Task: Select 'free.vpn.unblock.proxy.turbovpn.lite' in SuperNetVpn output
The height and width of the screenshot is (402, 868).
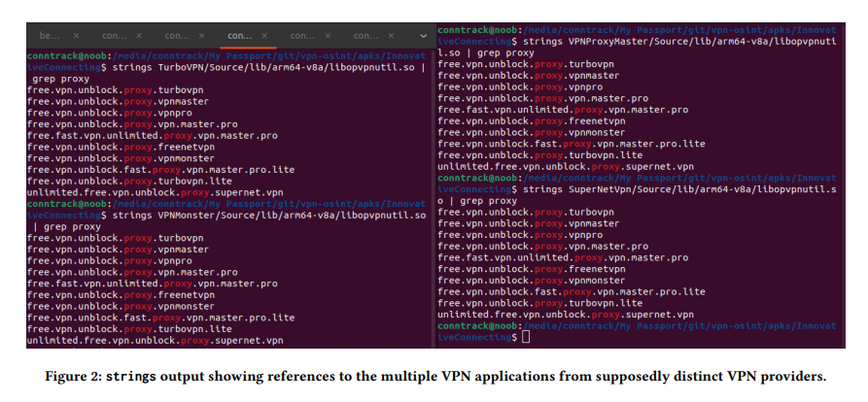Action: click(x=539, y=303)
